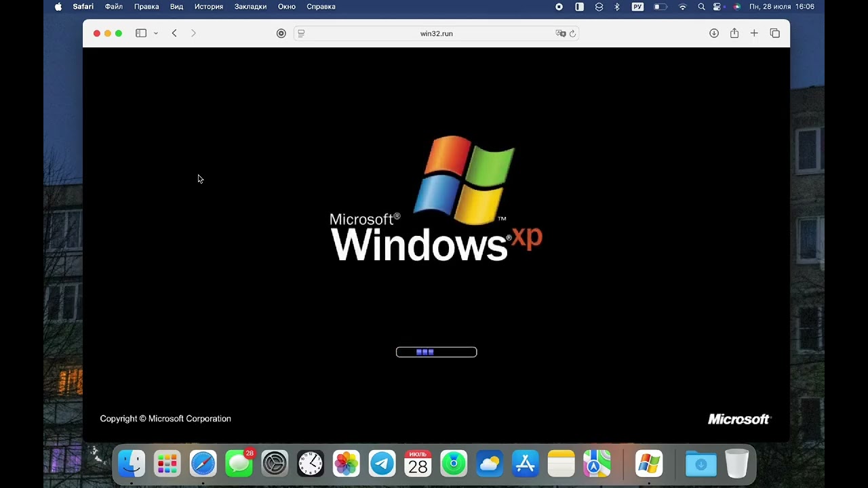Image resolution: width=868 pixels, height=488 pixels.
Task: Open battery status menu
Action: tap(660, 7)
